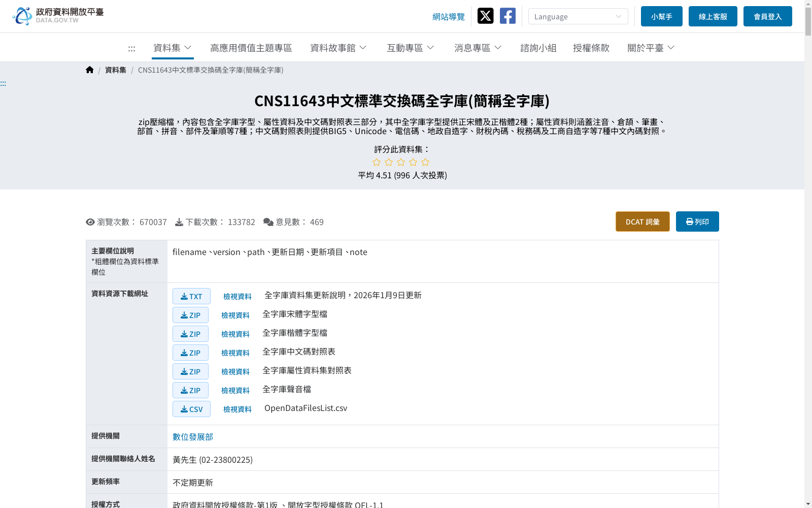Expand the 消息專區 menu
Screen dimensions: 812x508
(x=478, y=48)
